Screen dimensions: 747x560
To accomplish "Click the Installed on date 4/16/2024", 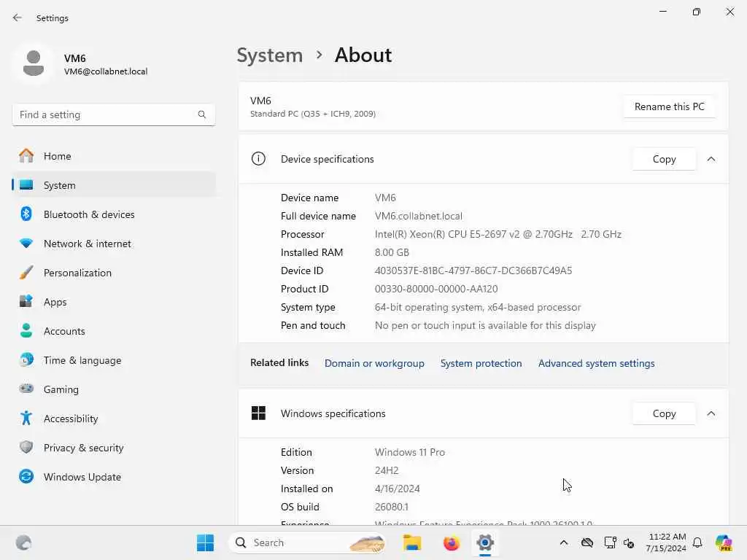I will 397,489.
